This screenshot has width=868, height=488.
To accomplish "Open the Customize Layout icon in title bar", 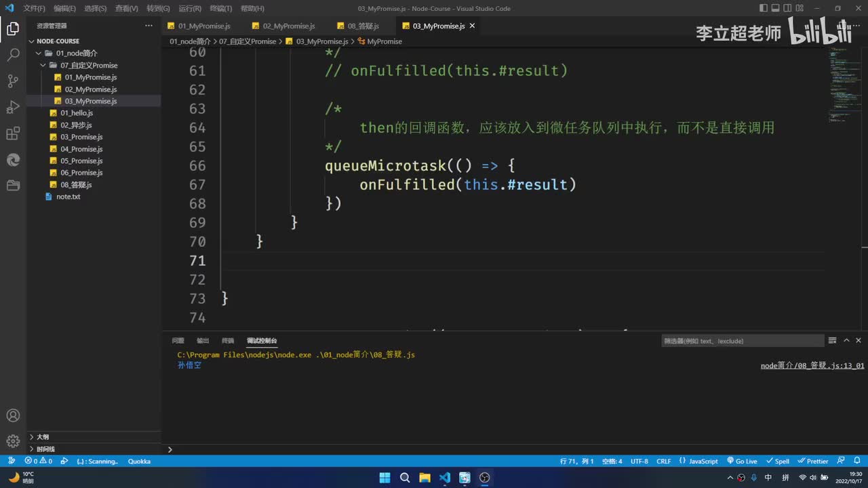I will (801, 8).
